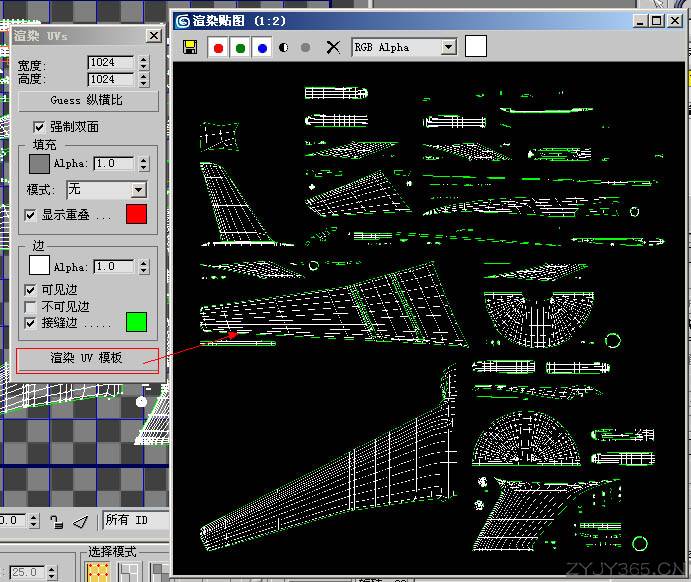Click the Guess 纵横比 button
691x582 pixels.
click(88, 101)
